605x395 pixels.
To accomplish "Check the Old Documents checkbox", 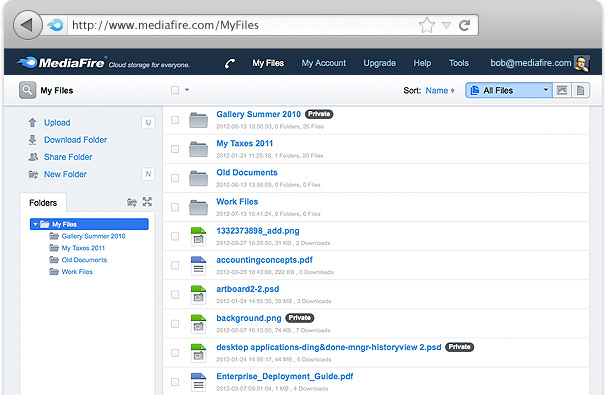I will [175, 178].
